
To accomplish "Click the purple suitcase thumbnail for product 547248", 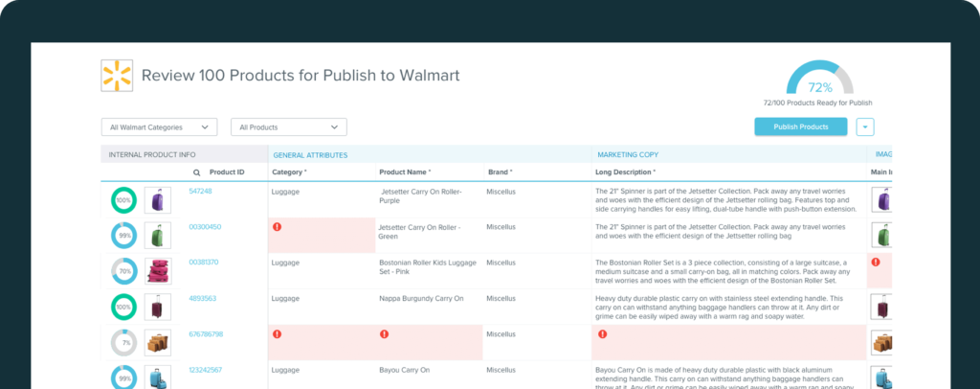I will (x=158, y=200).
